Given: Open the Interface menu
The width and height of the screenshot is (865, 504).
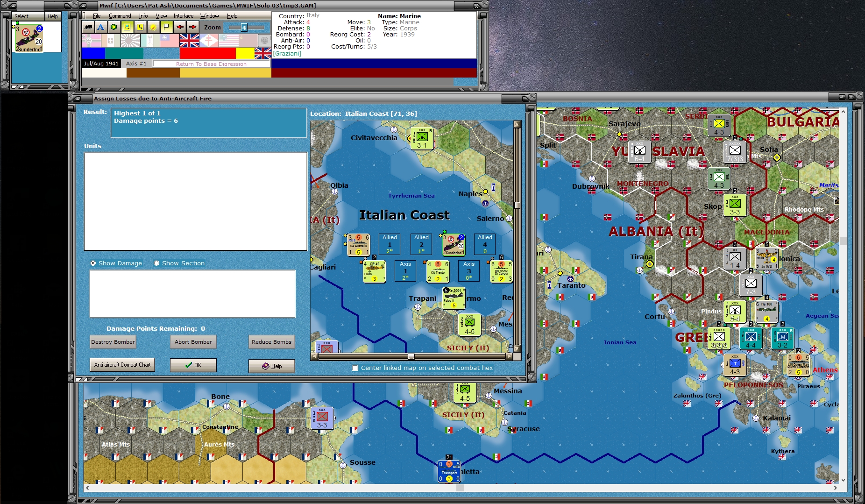Looking at the screenshot, I should point(184,16).
